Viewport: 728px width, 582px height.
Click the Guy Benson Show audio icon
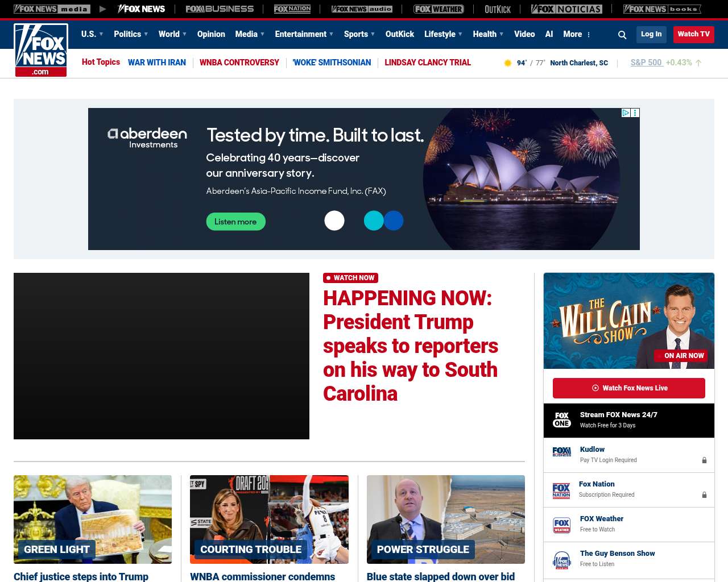pyautogui.click(x=562, y=560)
